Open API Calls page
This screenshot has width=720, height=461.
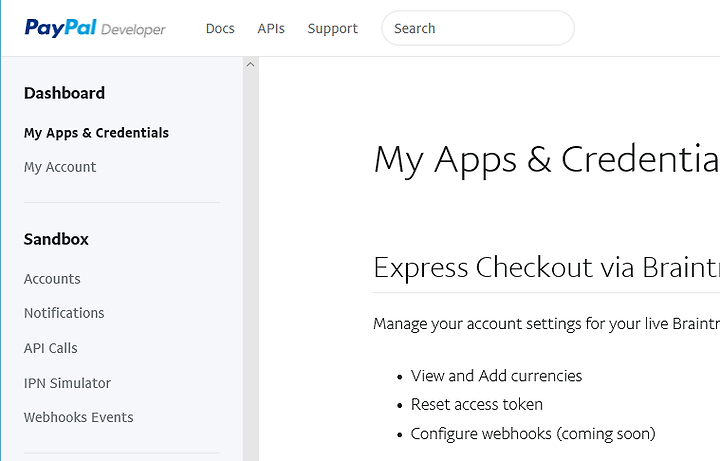(51, 348)
